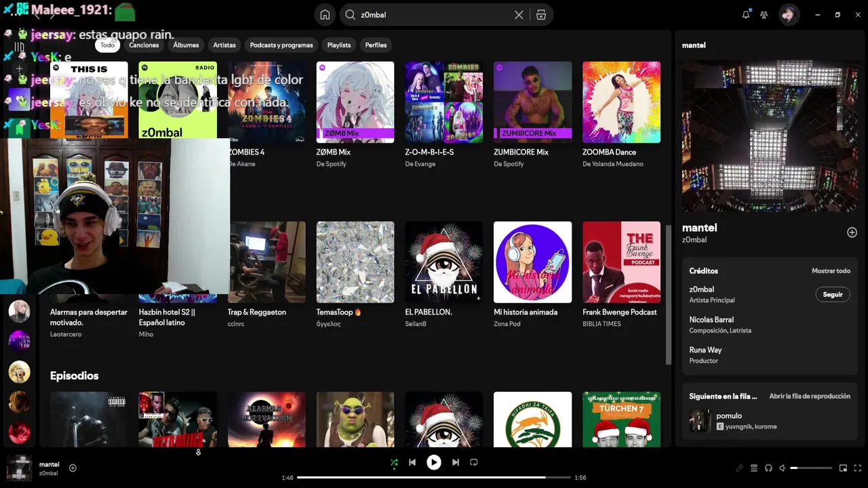Clear the search text with the X icon
868x488 pixels.
click(519, 15)
